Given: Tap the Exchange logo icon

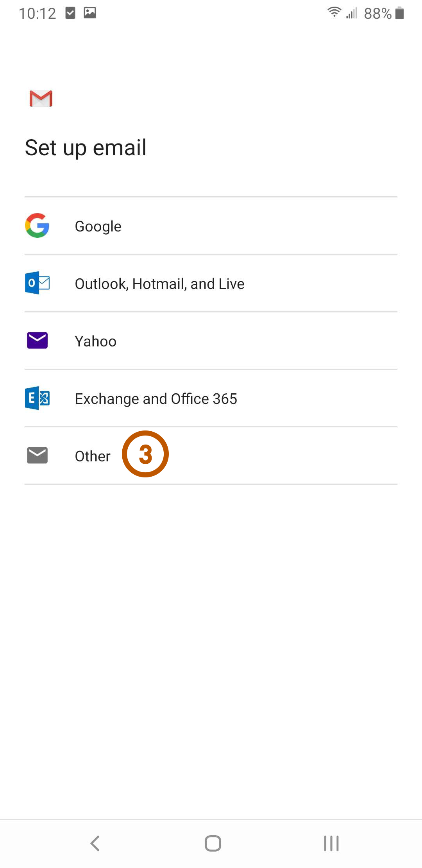Looking at the screenshot, I should [37, 398].
